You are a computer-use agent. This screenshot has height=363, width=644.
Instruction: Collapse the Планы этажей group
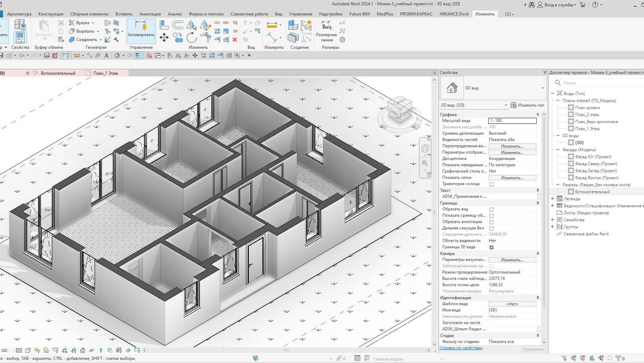tap(559, 100)
